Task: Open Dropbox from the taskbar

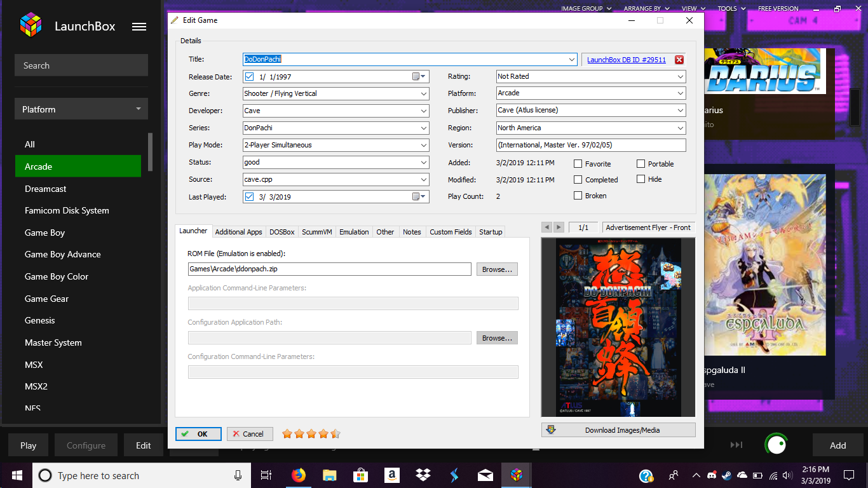Action: click(x=423, y=475)
